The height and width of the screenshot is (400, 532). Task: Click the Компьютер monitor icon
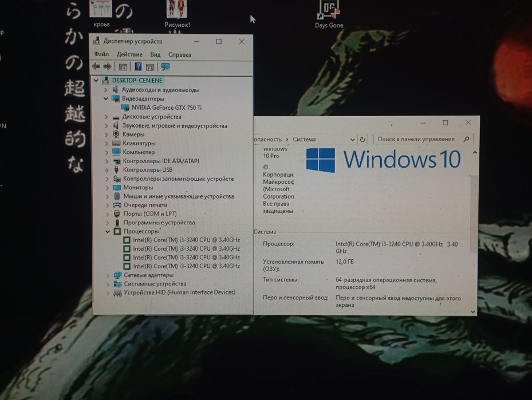pos(116,152)
